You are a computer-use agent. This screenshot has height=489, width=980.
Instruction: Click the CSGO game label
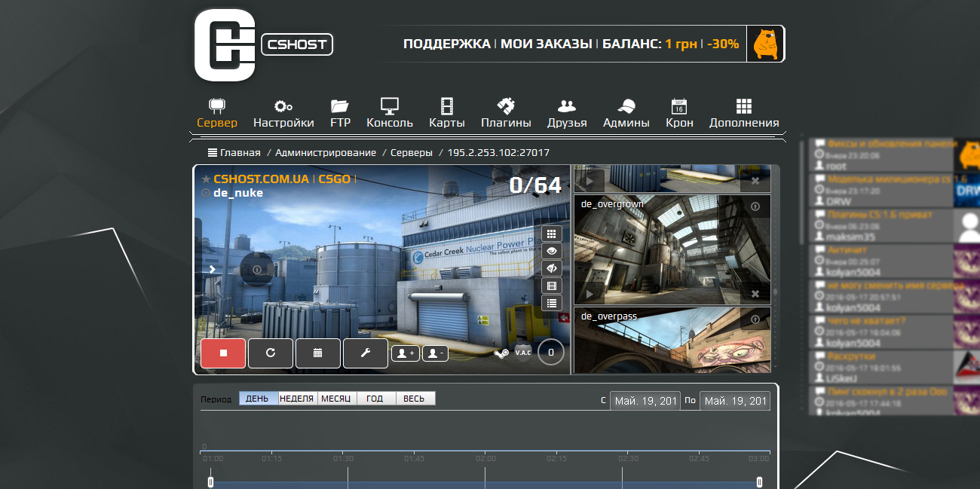[334, 179]
